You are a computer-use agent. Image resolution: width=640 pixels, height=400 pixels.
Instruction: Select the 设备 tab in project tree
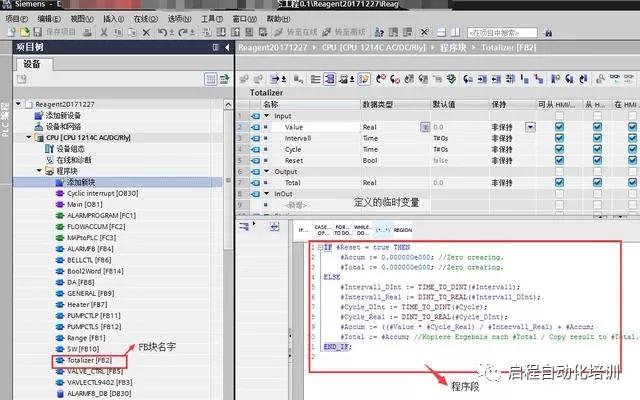pos(31,64)
